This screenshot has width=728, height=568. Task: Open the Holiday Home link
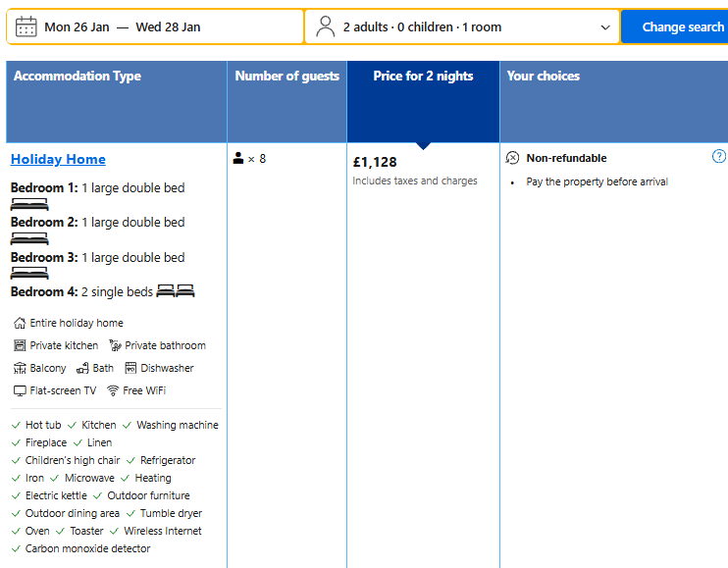point(58,159)
